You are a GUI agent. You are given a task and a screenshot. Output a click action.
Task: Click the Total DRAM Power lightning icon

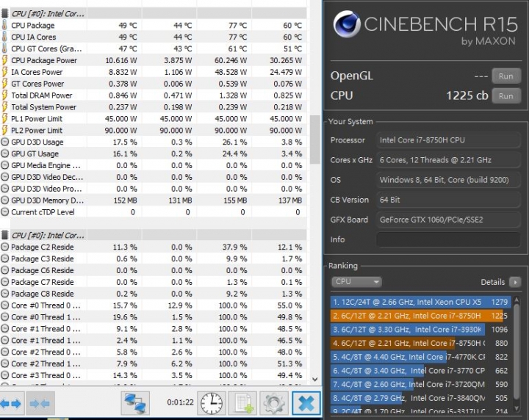click(x=4, y=95)
